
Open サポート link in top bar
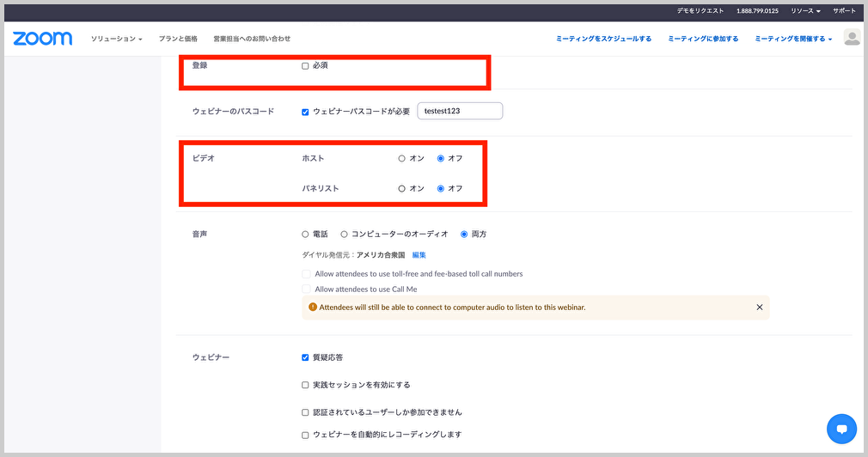pos(844,10)
